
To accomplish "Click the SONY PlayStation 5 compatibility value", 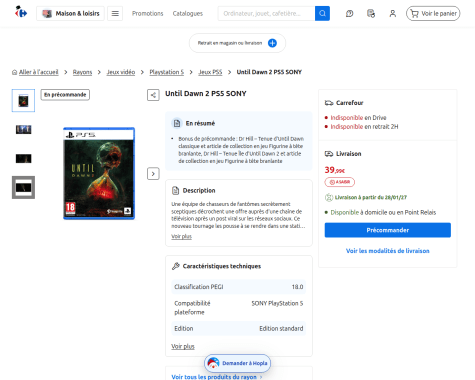I will click(x=277, y=303).
